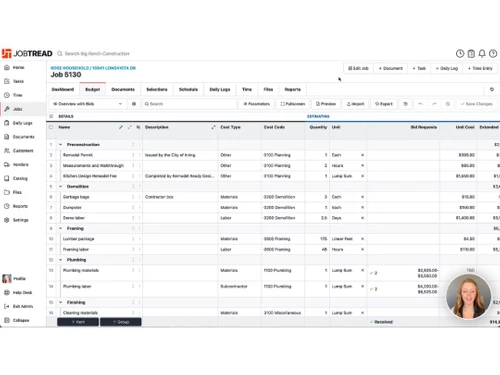
Task: Toggle select-all checkbox in Name header
Action: click(x=51, y=127)
